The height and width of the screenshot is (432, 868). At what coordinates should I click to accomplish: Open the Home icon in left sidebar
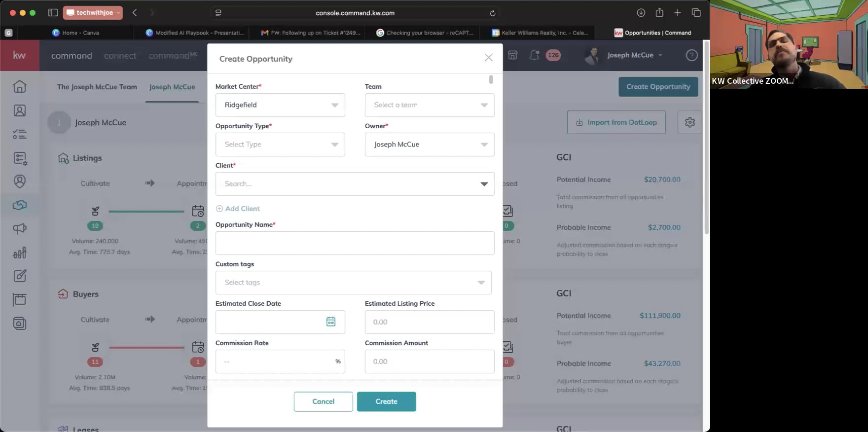pos(20,86)
